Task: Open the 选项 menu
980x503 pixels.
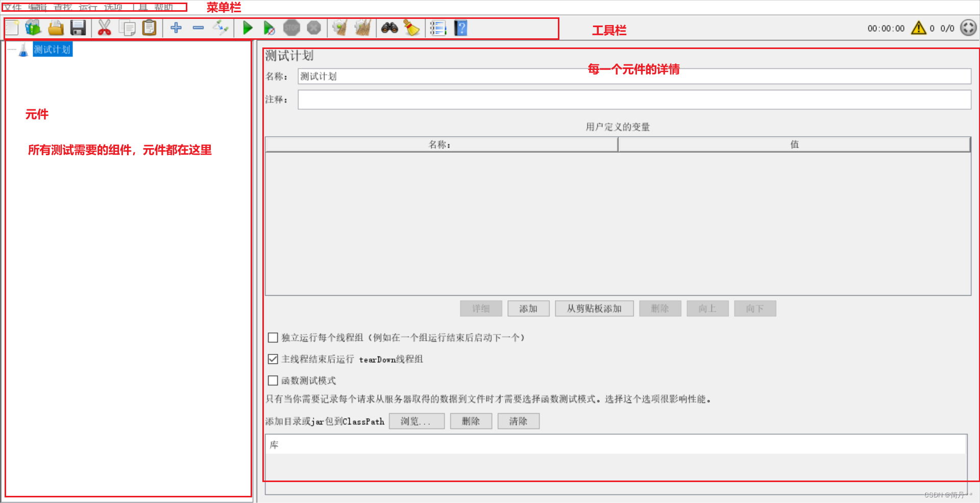Action: [113, 7]
